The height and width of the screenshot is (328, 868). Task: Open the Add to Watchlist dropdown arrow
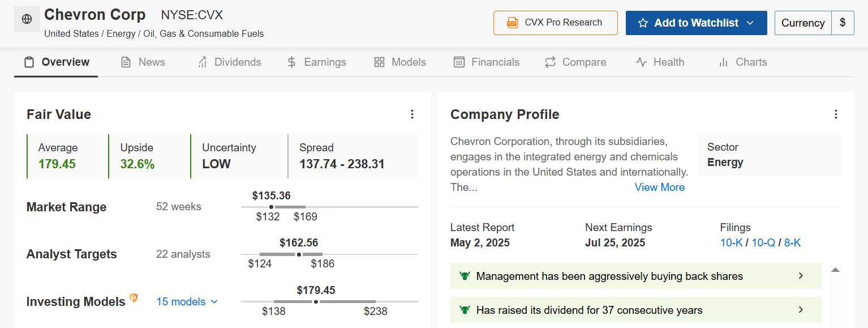(x=750, y=23)
